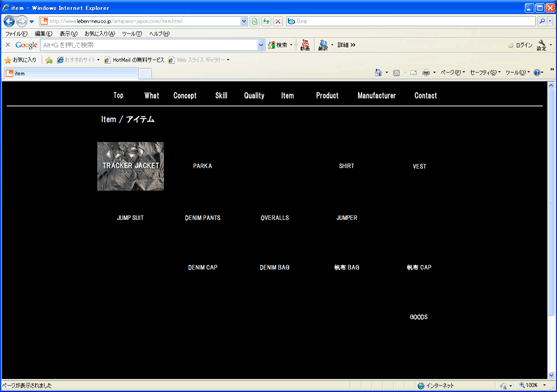This screenshot has width=557, height=392.
Task: Click the browser Back arrow button
Action: [x=9, y=22]
